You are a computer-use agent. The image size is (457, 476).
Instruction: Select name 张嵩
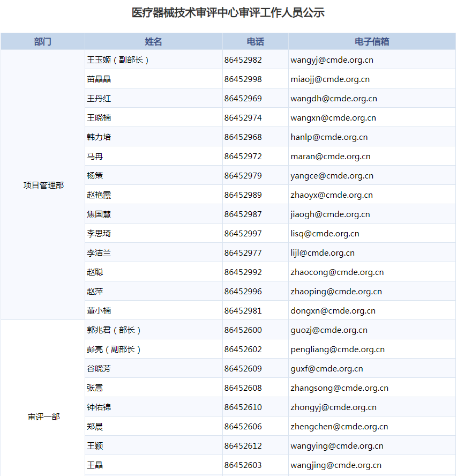95,388
